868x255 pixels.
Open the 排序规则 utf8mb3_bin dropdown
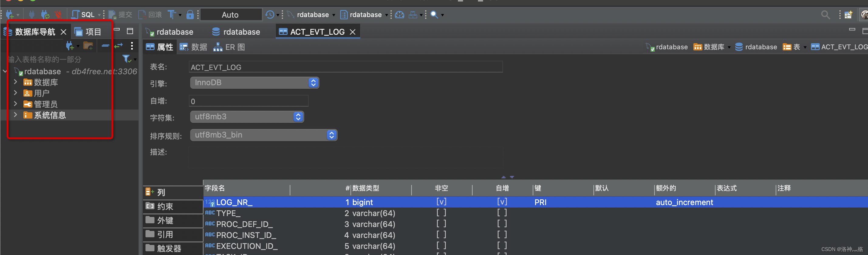pyautogui.click(x=264, y=135)
